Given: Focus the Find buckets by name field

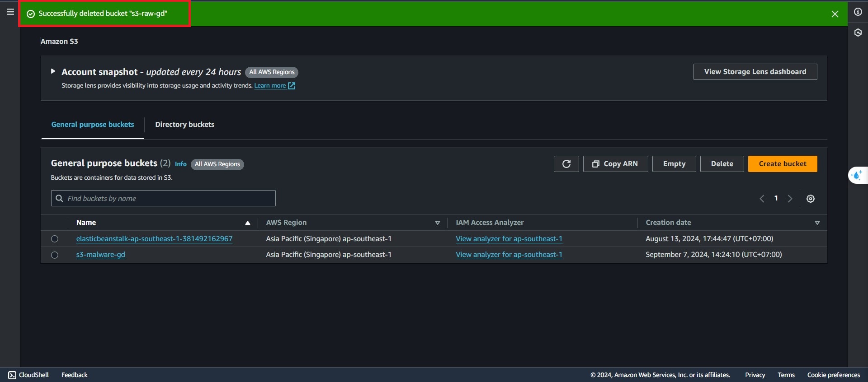Looking at the screenshot, I should (167, 199).
